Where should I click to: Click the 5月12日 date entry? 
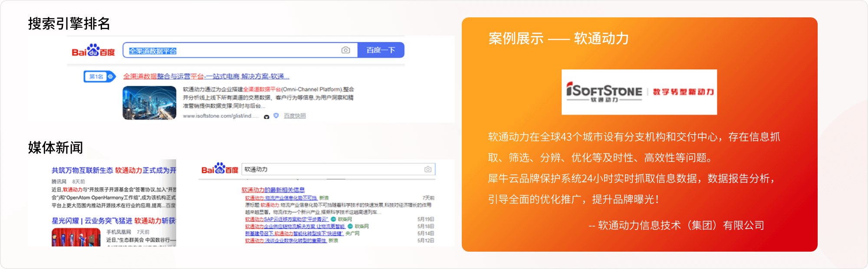(426, 240)
